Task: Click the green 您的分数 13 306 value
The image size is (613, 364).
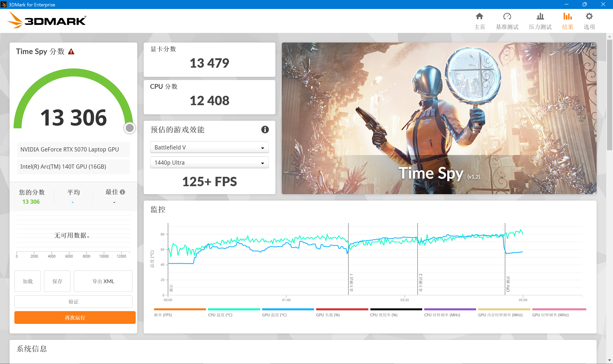Action: click(31, 202)
